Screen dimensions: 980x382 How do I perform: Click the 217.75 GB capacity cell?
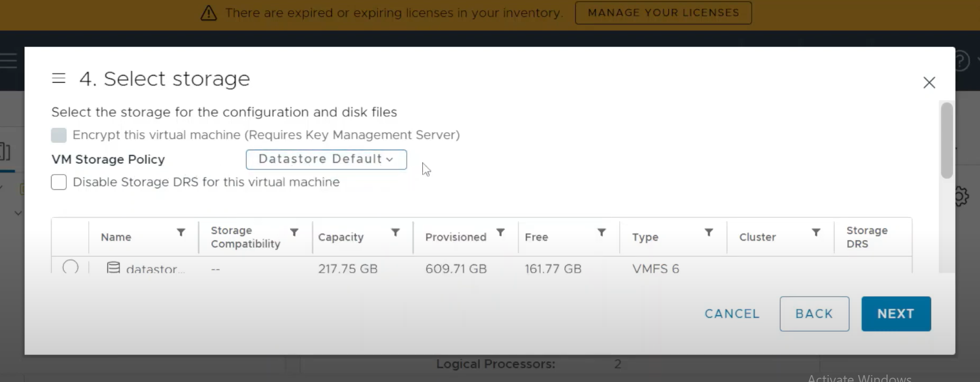(x=348, y=268)
